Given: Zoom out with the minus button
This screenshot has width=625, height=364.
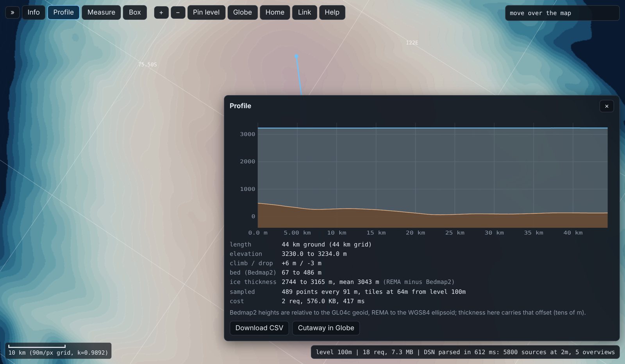Looking at the screenshot, I should click(178, 12).
